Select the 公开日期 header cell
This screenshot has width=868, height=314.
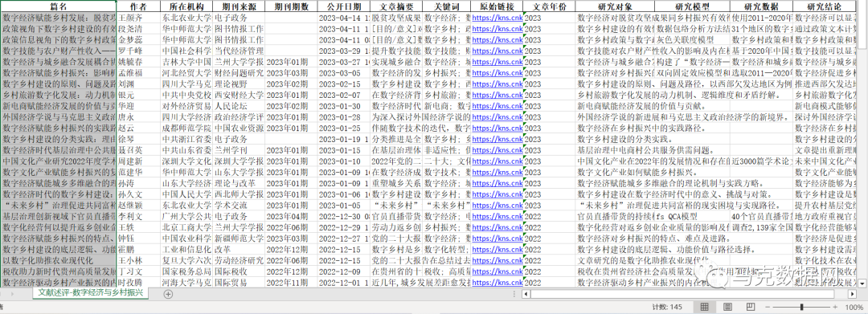(343, 6)
